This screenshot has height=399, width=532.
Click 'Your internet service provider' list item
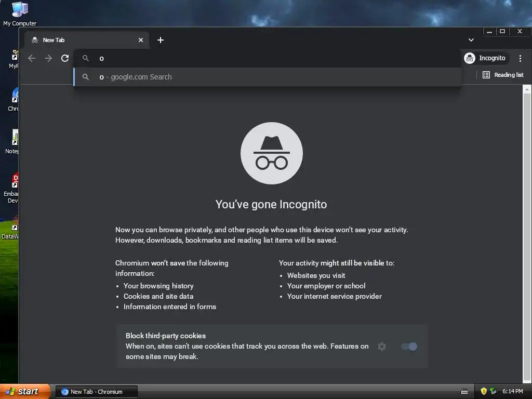[x=335, y=296]
